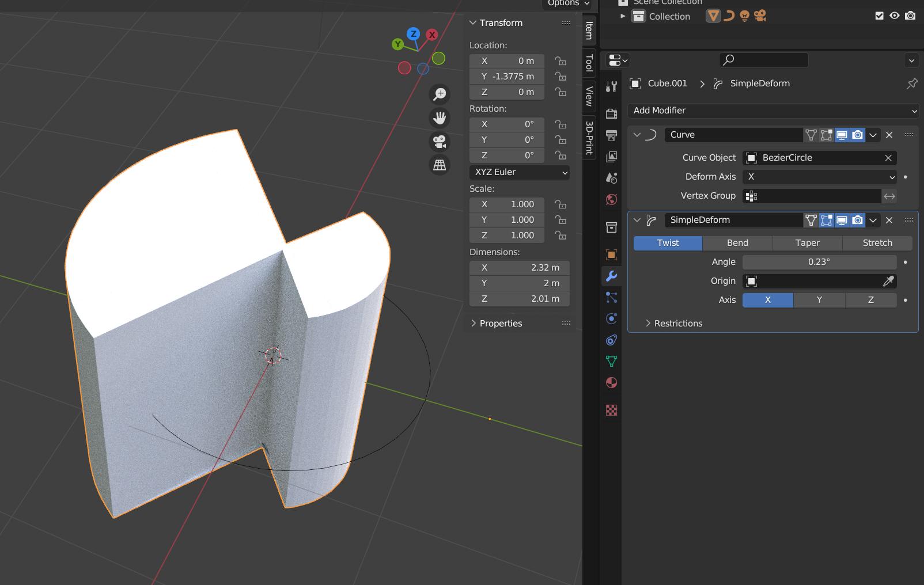
Task: Click the green Y axis gizmo ball
Action: click(x=397, y=44)
